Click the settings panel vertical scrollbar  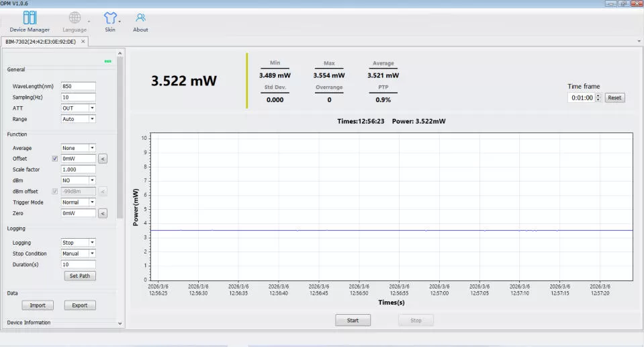pos(120,134)
